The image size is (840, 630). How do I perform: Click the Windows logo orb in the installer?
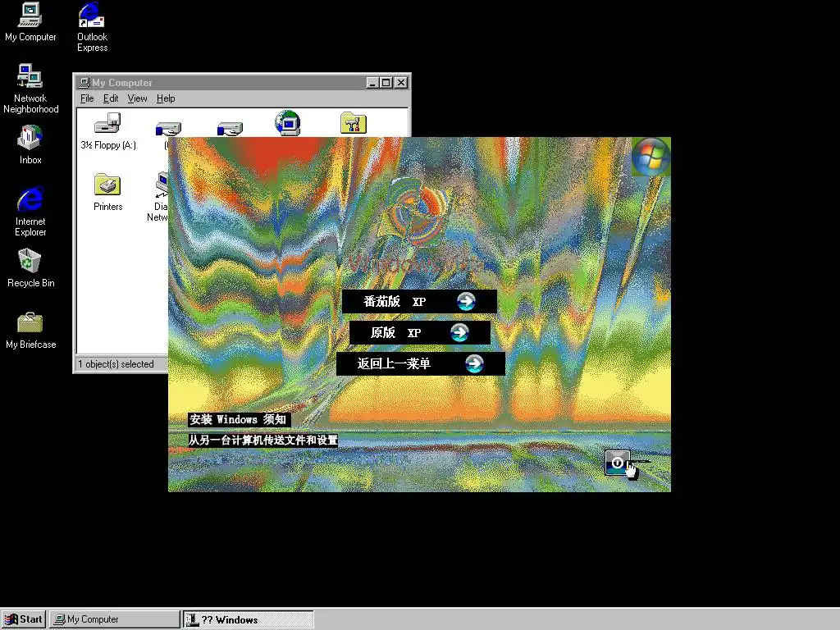click(x=651, y=157)
